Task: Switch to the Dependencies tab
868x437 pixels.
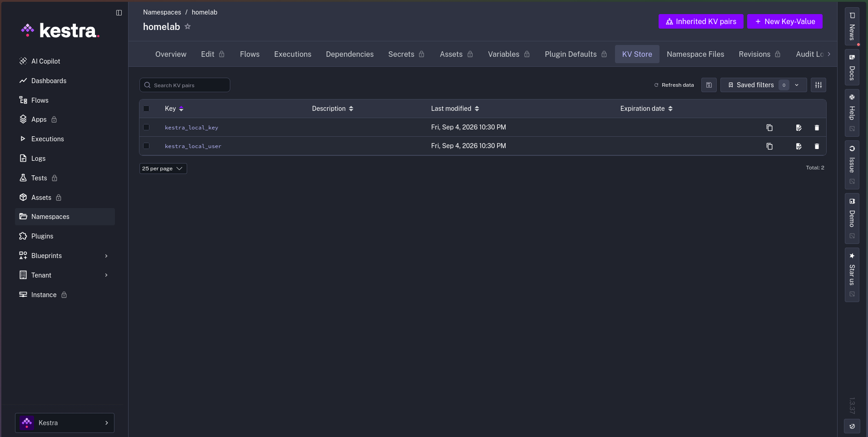Action: (350, 54)
